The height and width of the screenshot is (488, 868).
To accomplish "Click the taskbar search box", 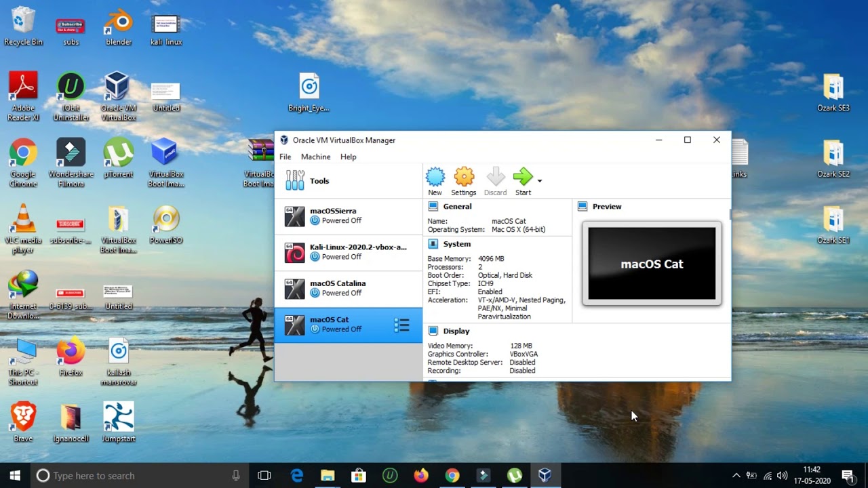I will (x=140, y=476).
